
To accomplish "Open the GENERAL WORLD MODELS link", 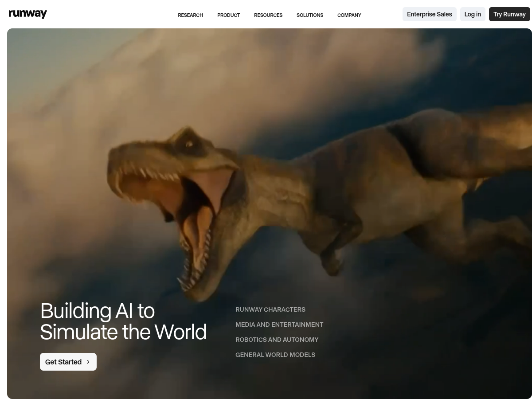I will point(275,355).
